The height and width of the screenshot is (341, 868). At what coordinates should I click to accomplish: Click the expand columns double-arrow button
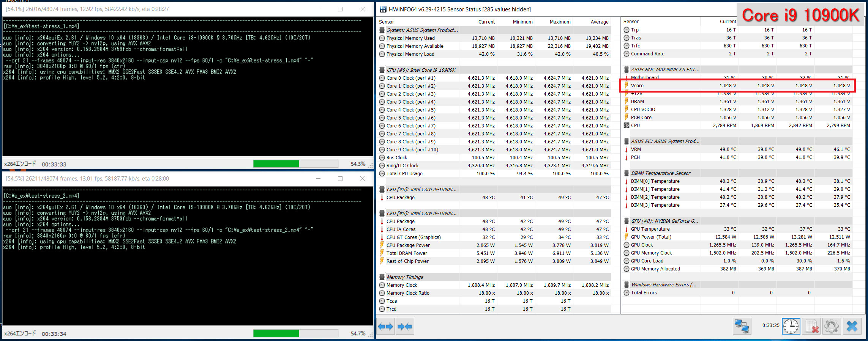tap(385, 327)
